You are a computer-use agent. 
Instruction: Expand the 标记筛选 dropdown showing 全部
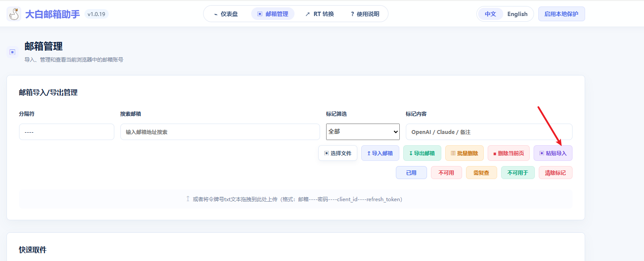point(363,132)
